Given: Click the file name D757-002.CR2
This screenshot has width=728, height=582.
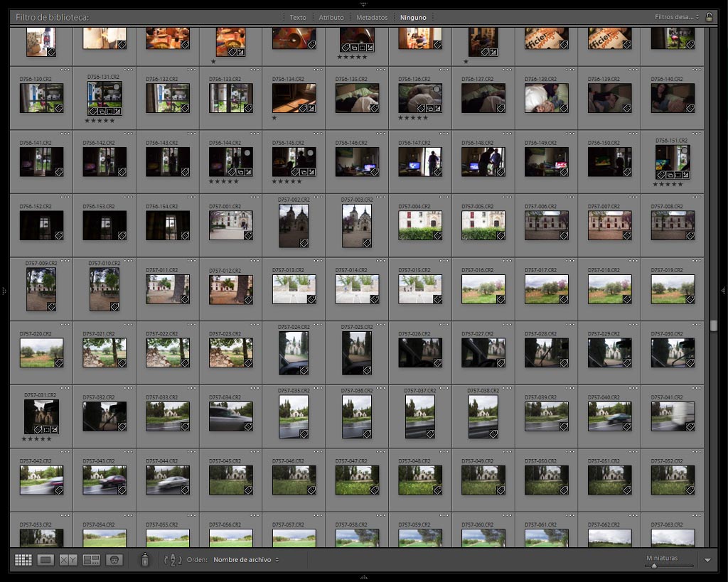Looking at the screenshot, I should 294,200.
